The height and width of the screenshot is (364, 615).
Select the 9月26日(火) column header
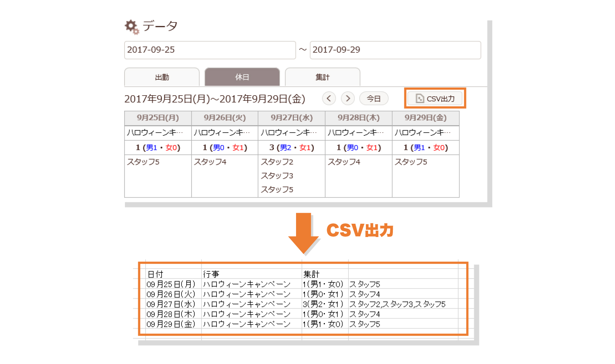tap(225, 118)
